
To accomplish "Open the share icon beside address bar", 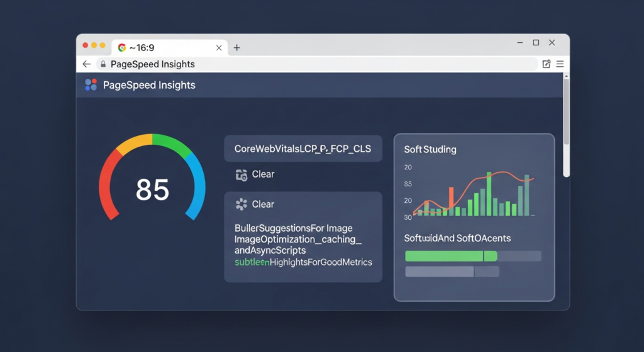I will 547,64.
